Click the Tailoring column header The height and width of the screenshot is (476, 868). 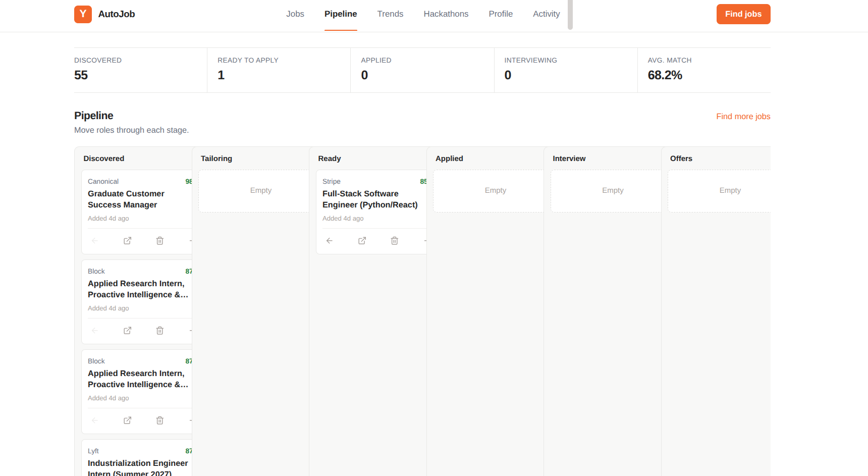[x=216, y=158]
